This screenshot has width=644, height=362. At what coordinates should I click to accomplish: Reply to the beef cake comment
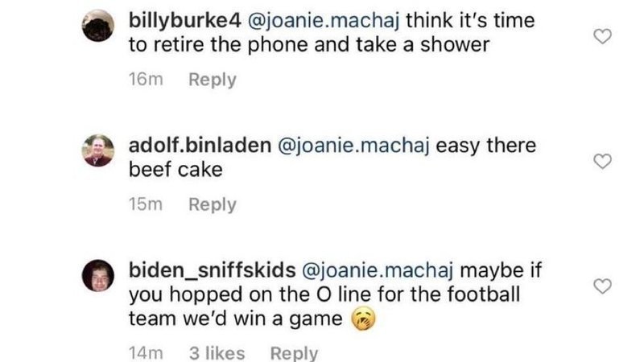(213, 205)
